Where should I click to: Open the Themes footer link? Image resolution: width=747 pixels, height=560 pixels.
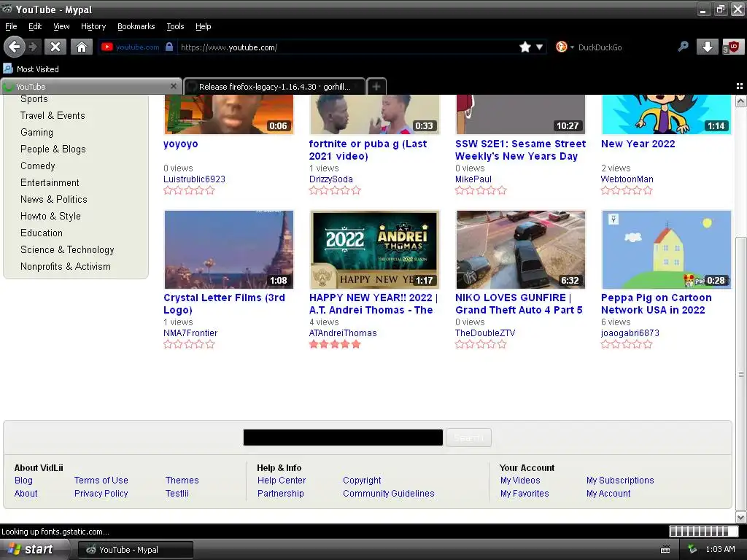(x=182, y=480)
